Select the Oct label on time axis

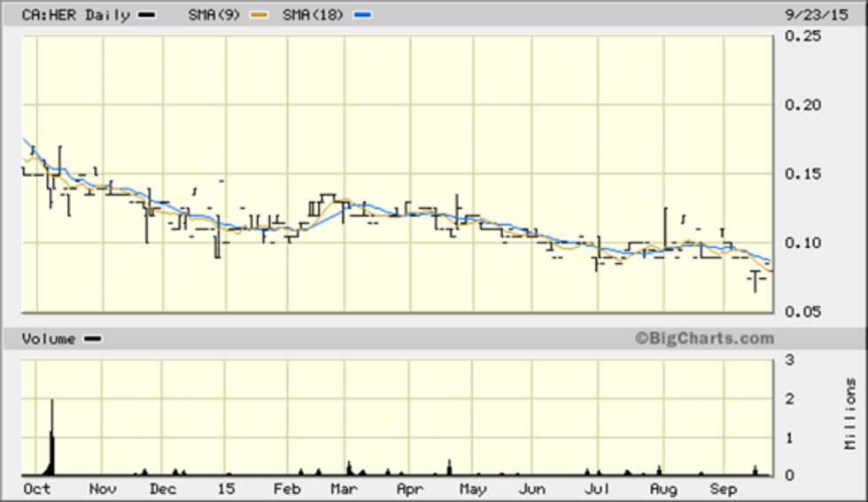tap(36, 489)
